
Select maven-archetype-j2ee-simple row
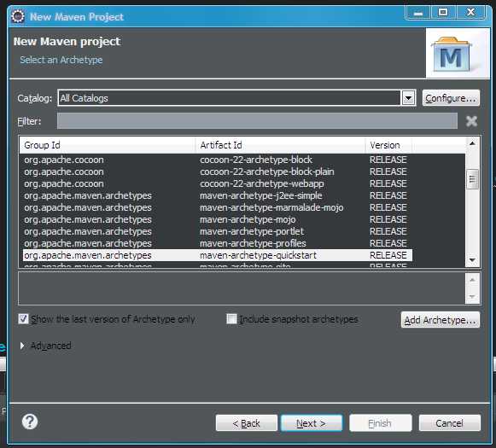pyautogui.click(x=217, y=195)
